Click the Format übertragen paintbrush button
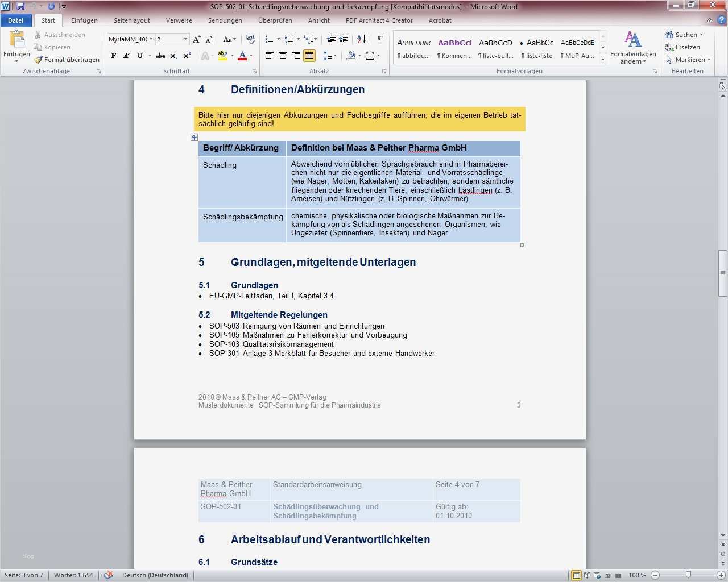This screenshot has height=582, width=728. [67, 60]
